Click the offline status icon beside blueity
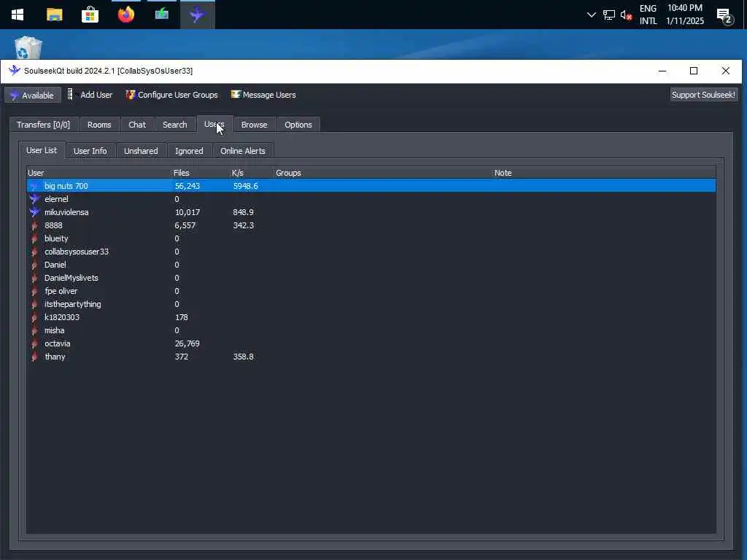The image size is (747, 560). (34, 238)
